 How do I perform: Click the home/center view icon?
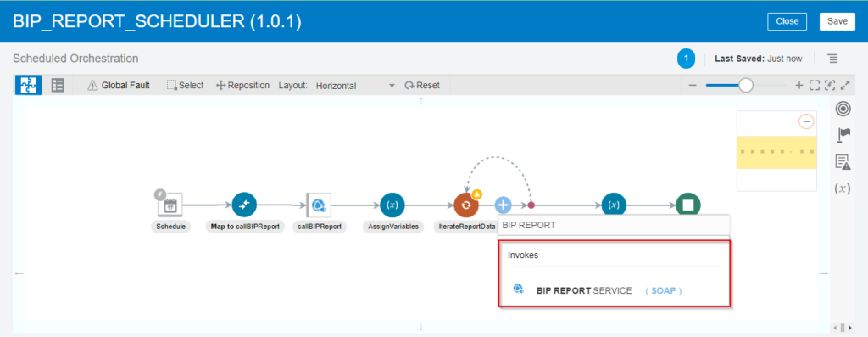point(829,86)
